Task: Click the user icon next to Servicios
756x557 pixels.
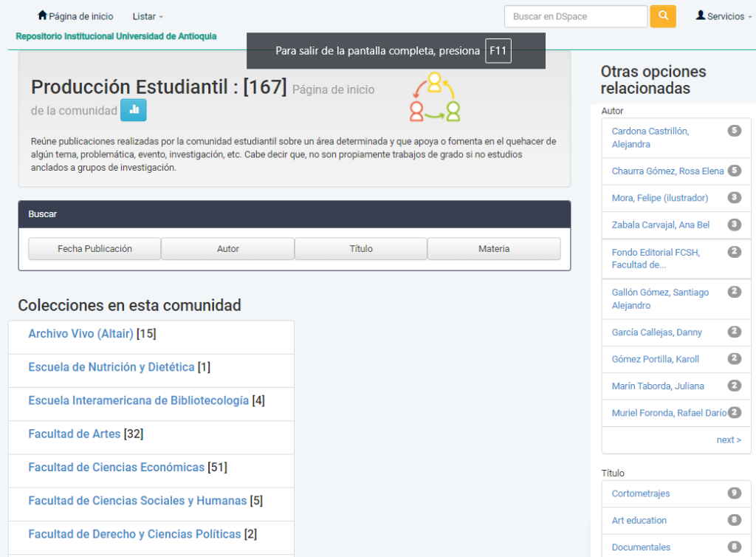Action: coord(700,16)
